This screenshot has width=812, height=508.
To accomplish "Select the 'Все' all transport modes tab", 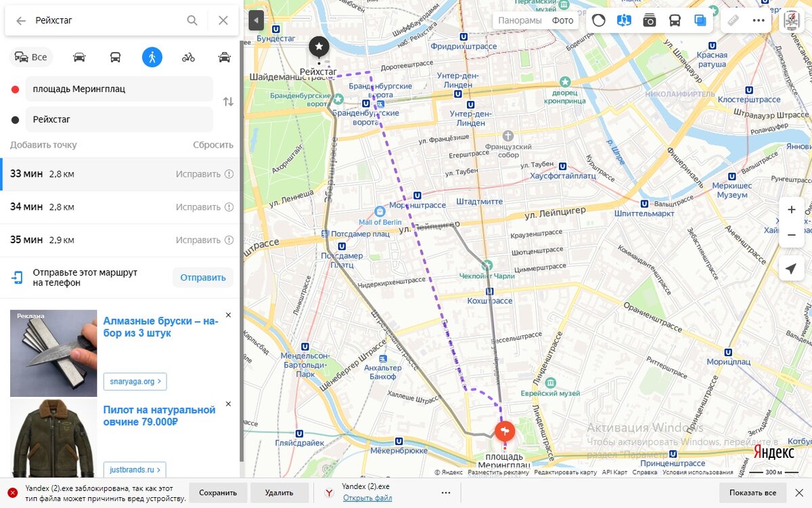I will (31, 57).
